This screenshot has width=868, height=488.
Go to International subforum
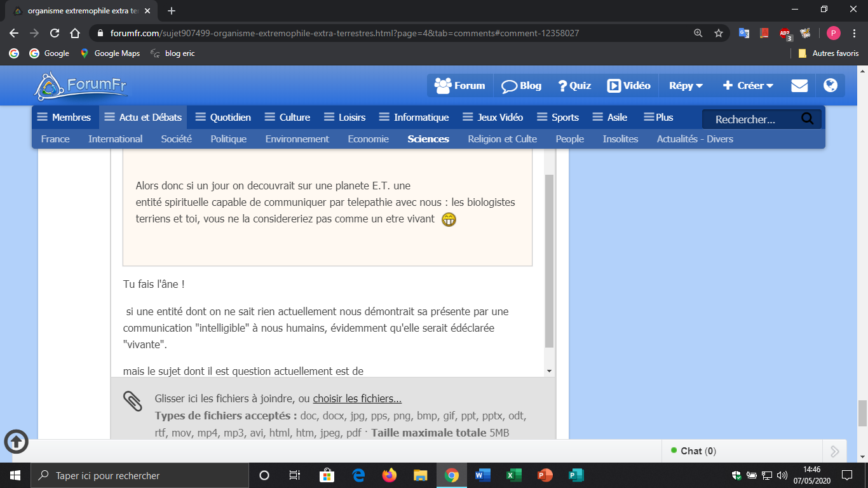click(115, 139)
